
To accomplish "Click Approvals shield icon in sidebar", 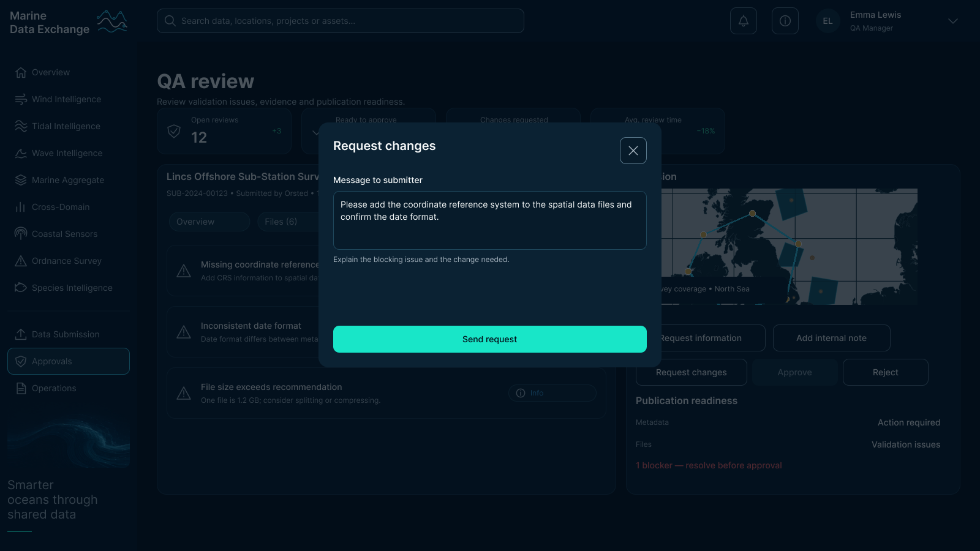I will [21, 361].
